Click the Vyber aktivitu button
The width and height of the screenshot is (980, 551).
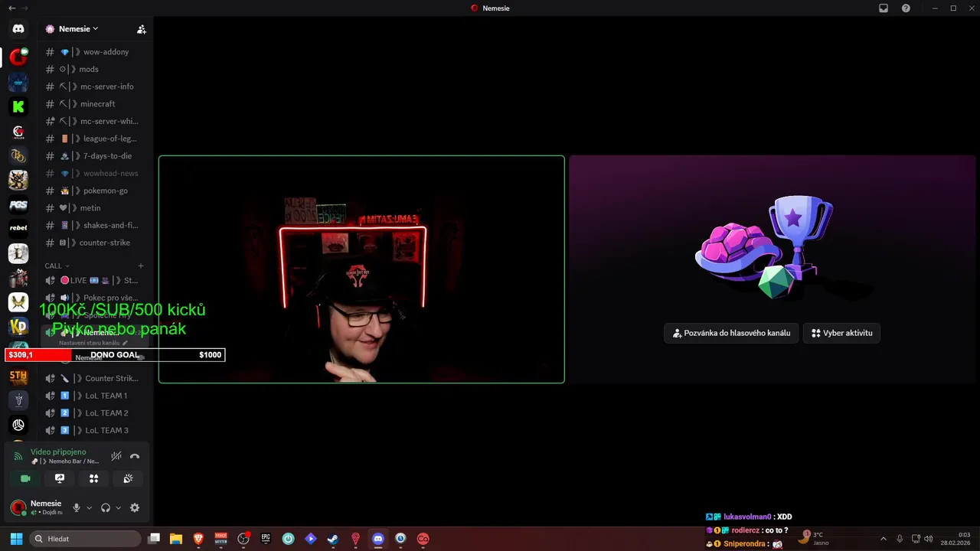tap(841, 333)
